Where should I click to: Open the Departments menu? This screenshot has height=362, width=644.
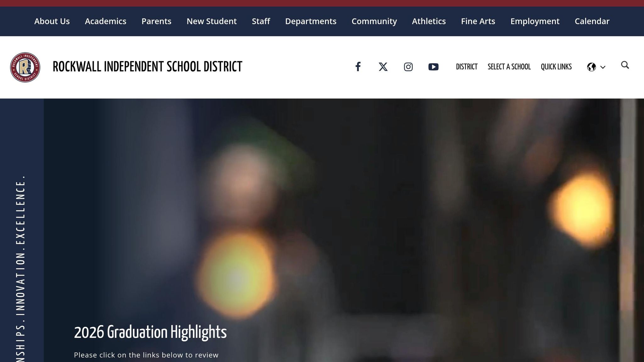pyautogui.click(x=311, y=21)
